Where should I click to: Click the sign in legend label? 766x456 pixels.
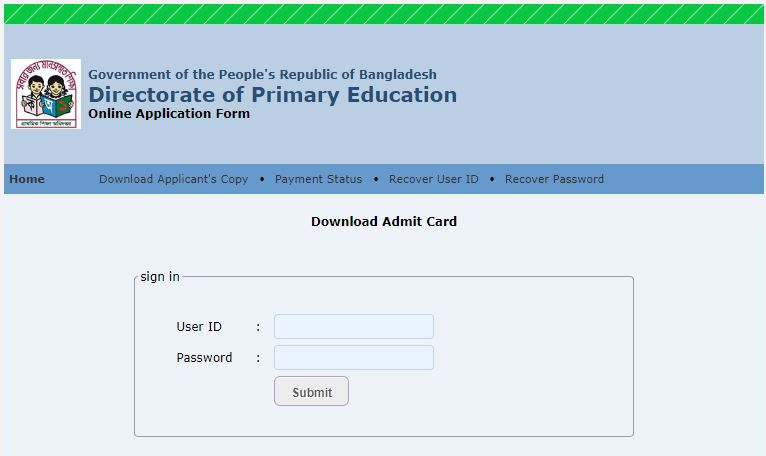pyautogui.click(x=160, y=276)
